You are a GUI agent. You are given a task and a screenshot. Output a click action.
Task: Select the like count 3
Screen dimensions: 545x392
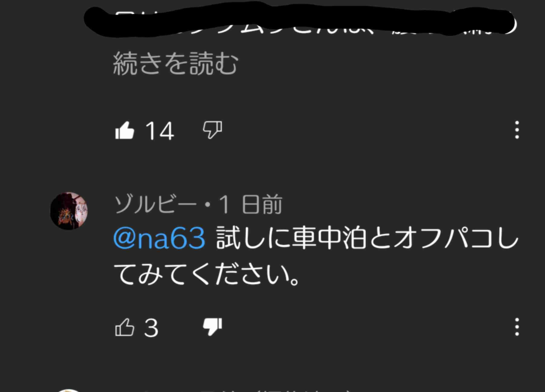tap(151, 327)
